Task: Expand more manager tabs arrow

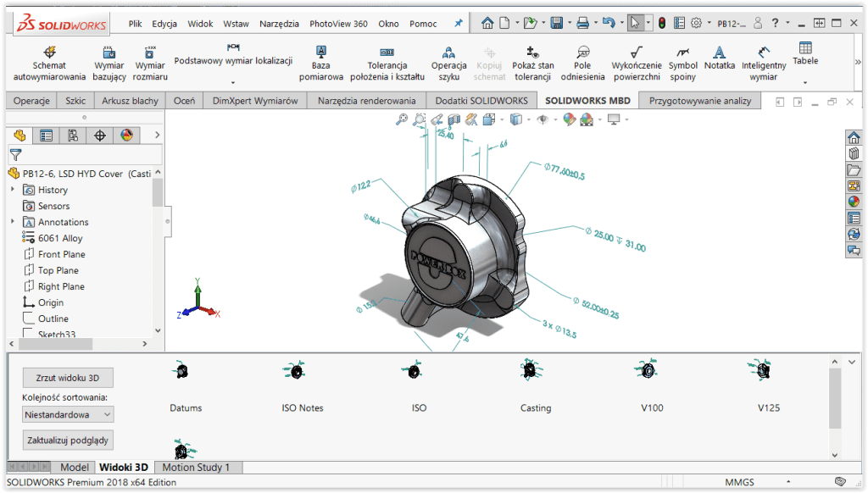Action: click(157, 135)
